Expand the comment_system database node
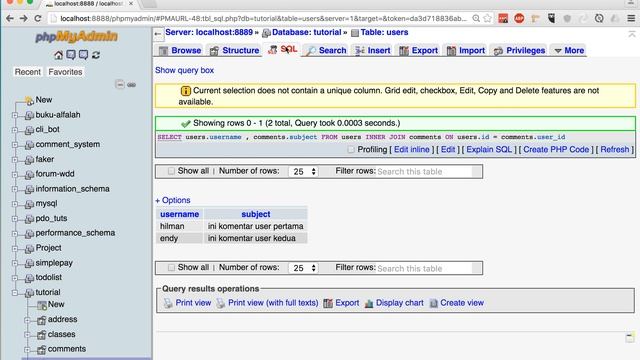Screen dimensions: 640x360 (x=15, y=144)
